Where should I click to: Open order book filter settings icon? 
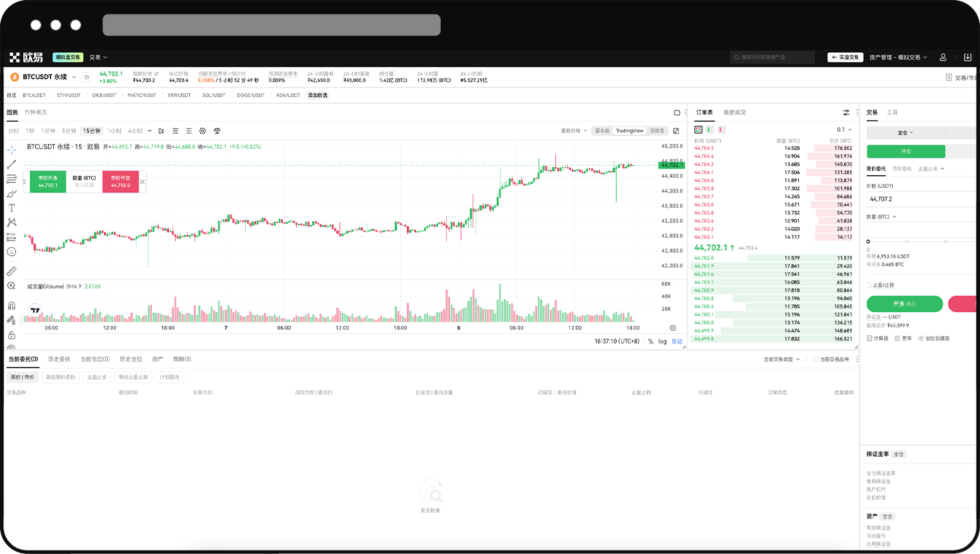click(x=846, y=113)
